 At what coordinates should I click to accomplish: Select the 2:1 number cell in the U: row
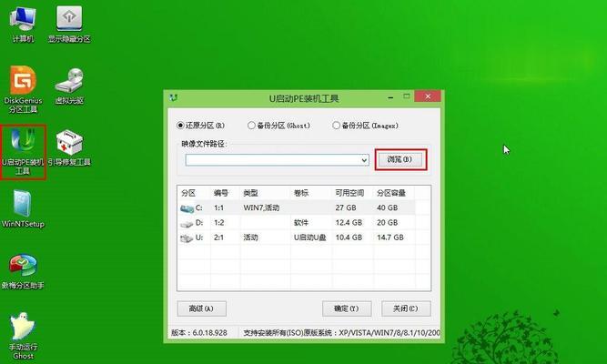coord(219,238)
